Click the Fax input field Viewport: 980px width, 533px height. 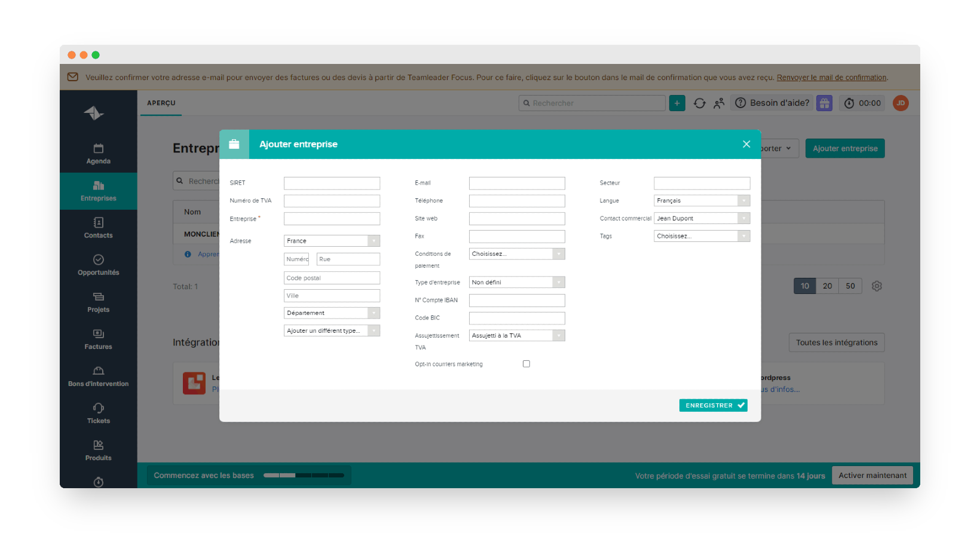517,237
